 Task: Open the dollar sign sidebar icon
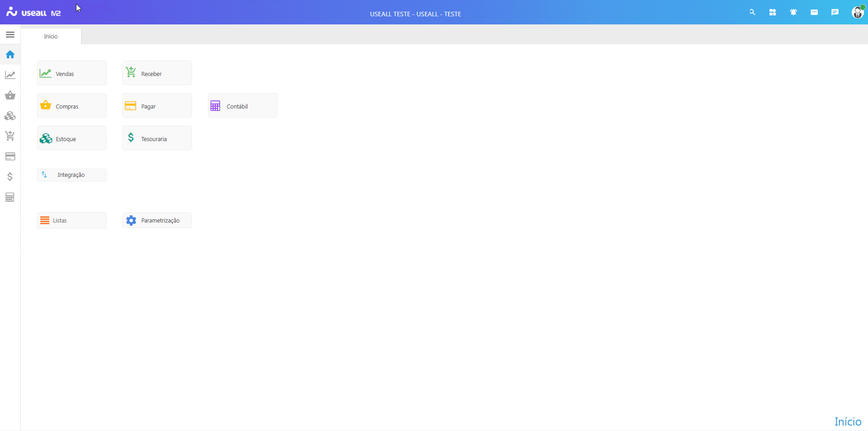[x=10, y=177]
